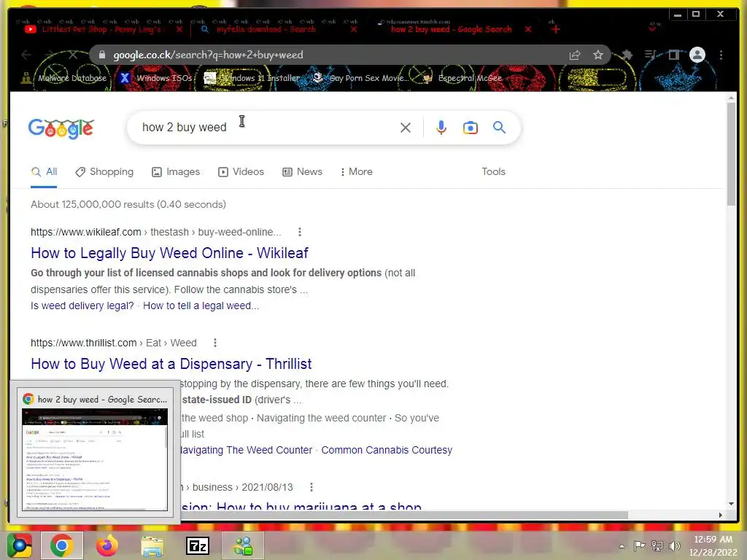Image resolution: width=747 pixels, height=560 pixels.
Task: Switch to News results
Action: 303,172
